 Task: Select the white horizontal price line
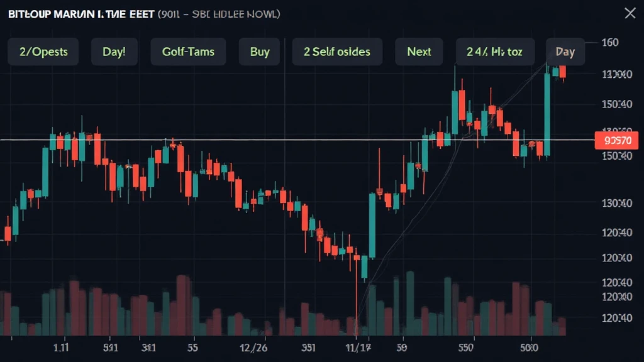[252, 140]
